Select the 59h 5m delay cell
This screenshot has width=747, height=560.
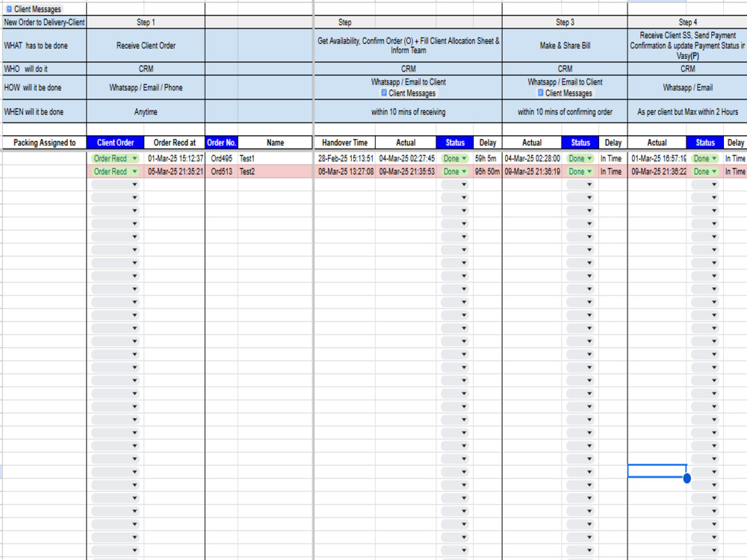coord(487,158)
